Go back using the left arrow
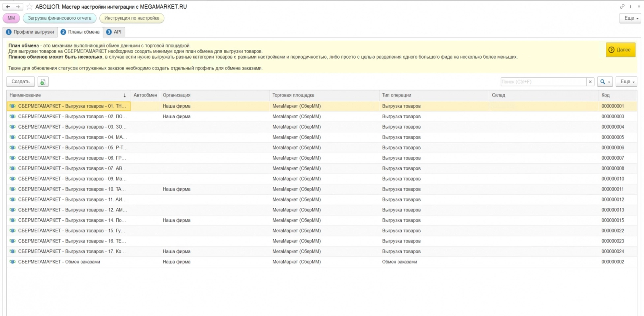The width and height of the screenshot is (644, 316). [x=8, y=7]
